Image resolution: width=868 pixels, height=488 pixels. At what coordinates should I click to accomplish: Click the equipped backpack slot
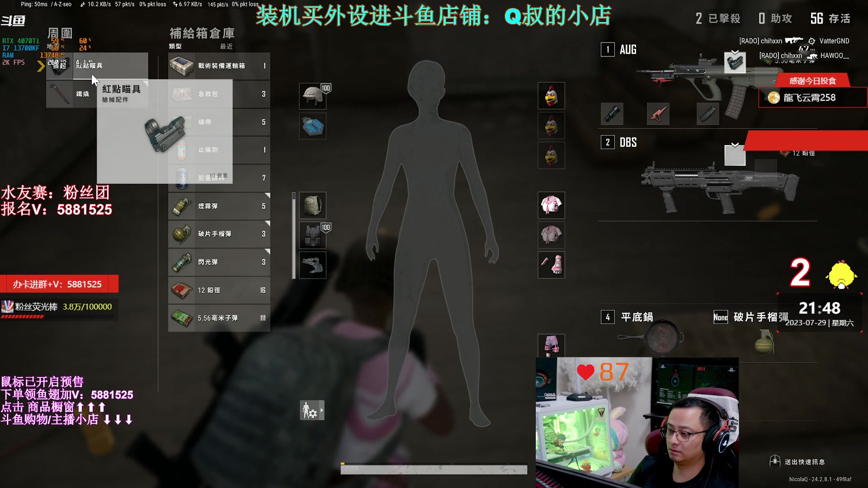point(313,206)
